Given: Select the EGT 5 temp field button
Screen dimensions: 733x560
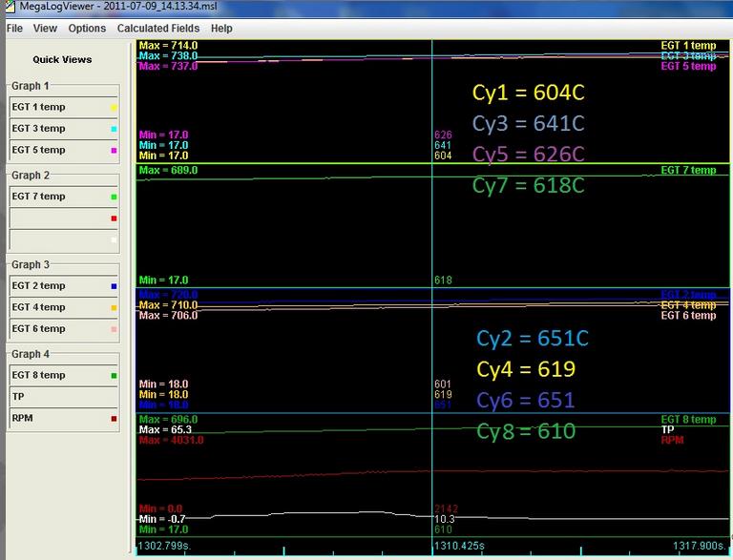Looking at the screenshot, I should click(64, 150).
